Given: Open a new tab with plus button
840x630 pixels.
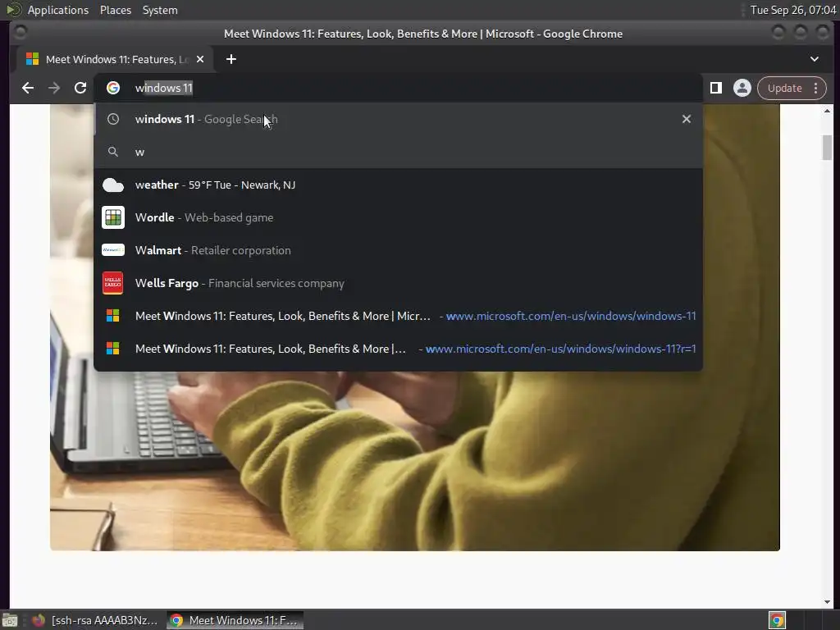Looking at the screenshot, I should 231,59.
